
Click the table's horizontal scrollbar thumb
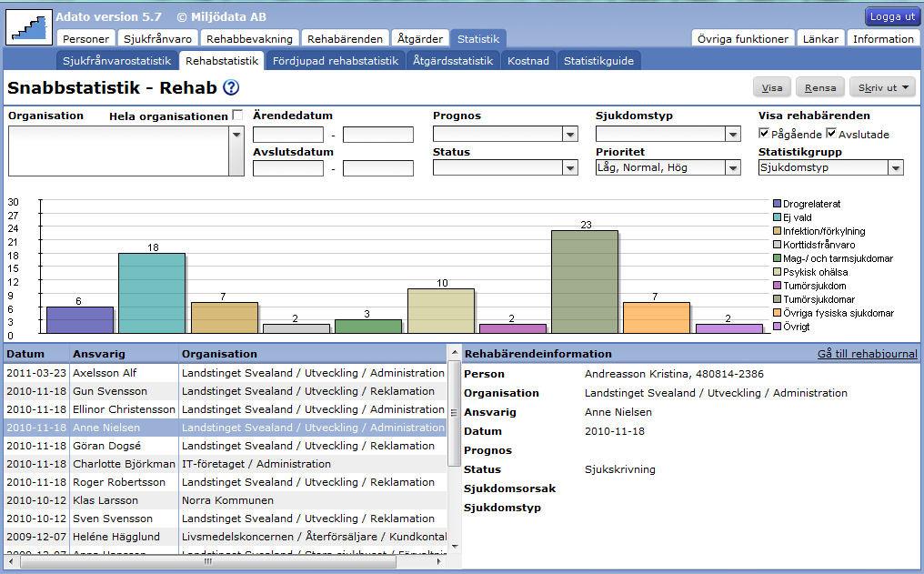point(208,562)
